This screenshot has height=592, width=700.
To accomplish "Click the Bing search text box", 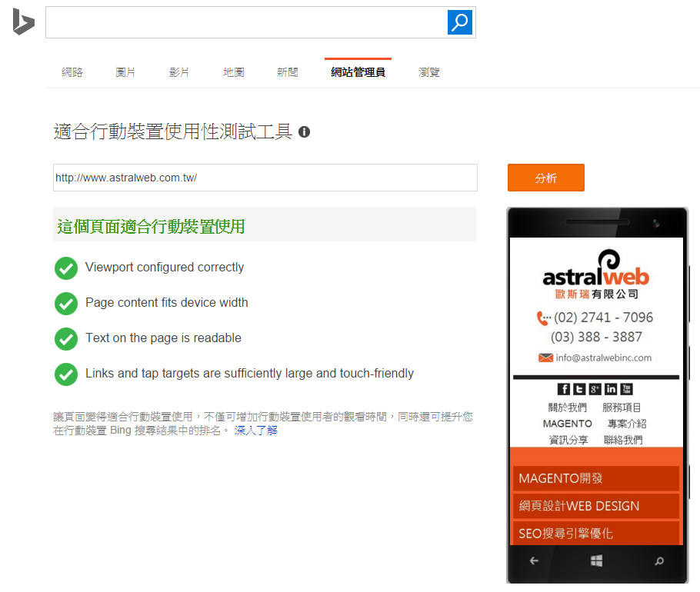I will pos(246,22).
